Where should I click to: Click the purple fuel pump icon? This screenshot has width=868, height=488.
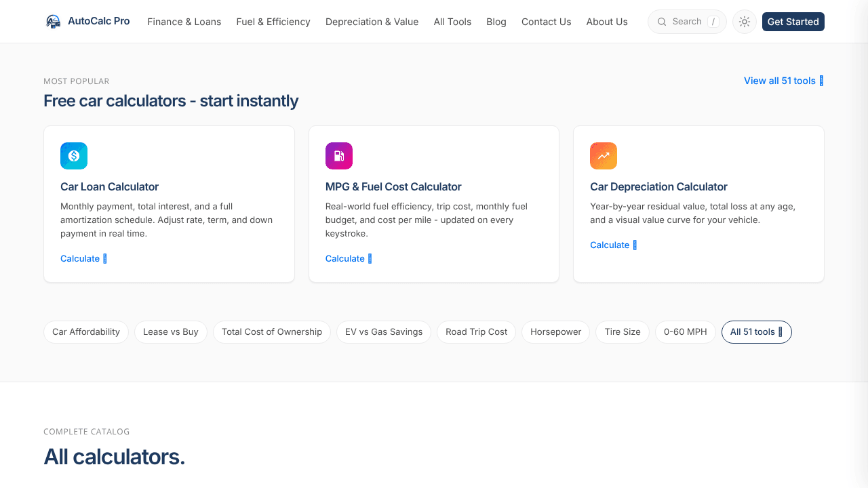point(339,156)
